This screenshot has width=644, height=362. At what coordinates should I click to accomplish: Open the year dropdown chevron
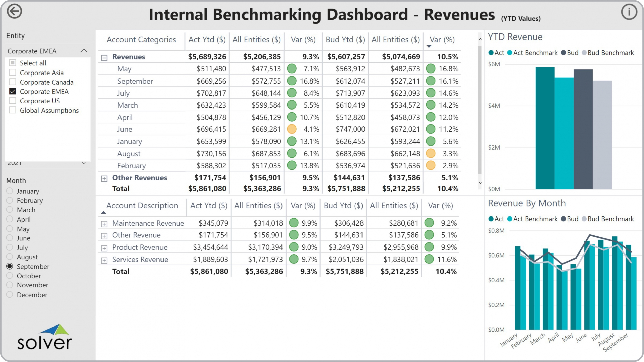[84, 163]
